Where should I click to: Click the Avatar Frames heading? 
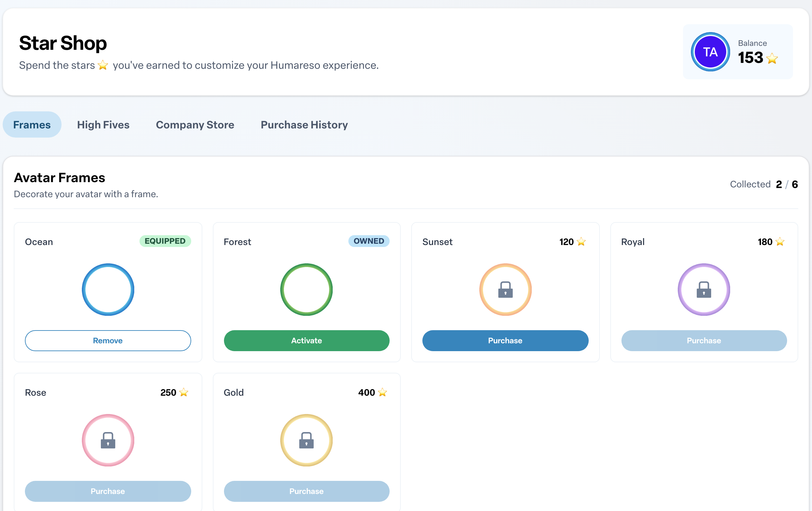pyautogui.click(x=60, y=178)
